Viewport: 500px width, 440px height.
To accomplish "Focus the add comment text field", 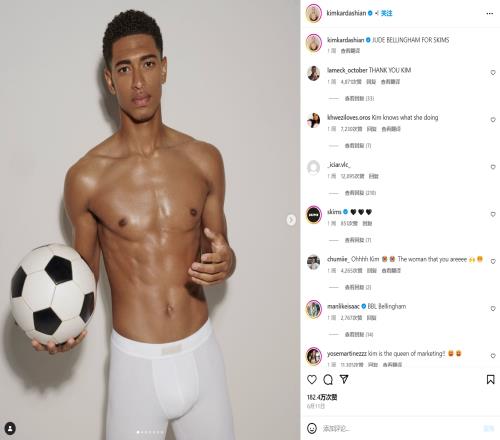I will coord(400,428).
